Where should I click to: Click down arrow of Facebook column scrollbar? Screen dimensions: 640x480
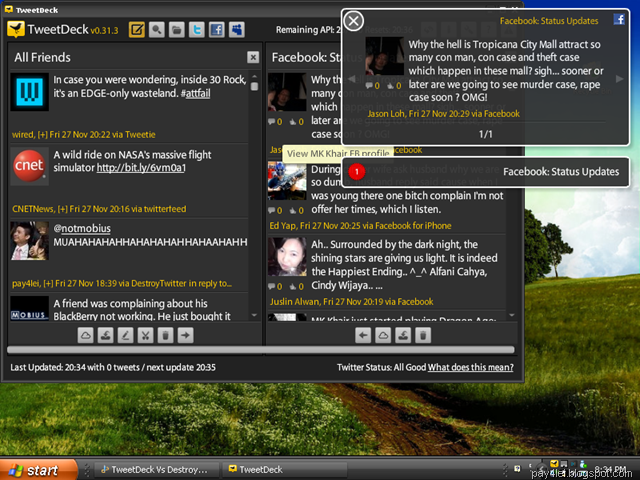pyautogui.click(x=512, y=315)
